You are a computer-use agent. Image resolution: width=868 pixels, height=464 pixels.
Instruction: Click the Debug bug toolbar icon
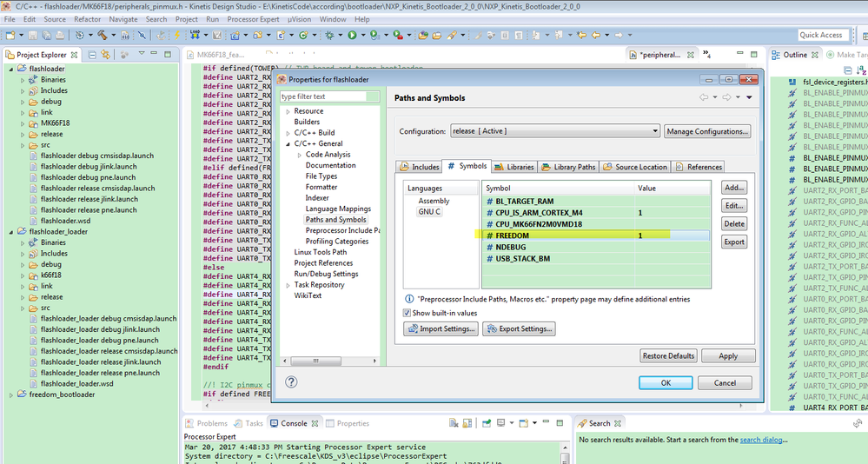[329, 35]
